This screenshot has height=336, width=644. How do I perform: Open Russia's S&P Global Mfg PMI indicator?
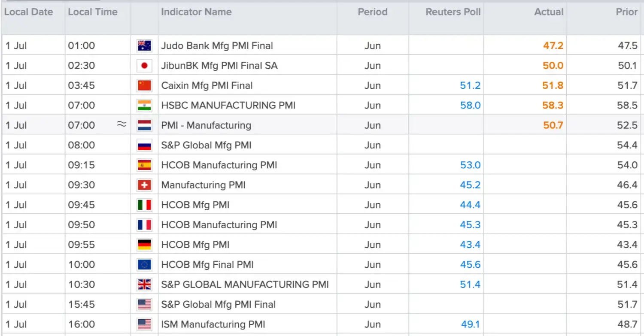click(x=206, y=145)
